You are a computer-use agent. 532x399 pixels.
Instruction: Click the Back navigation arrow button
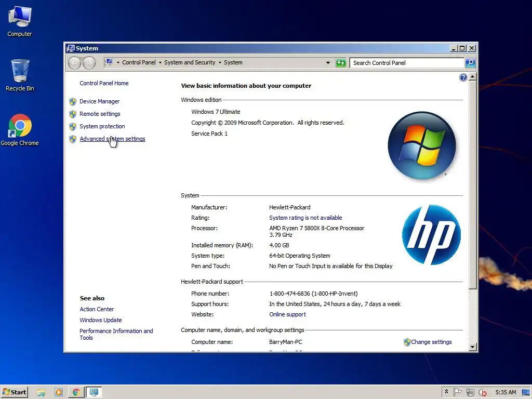[x=75, y=63]
